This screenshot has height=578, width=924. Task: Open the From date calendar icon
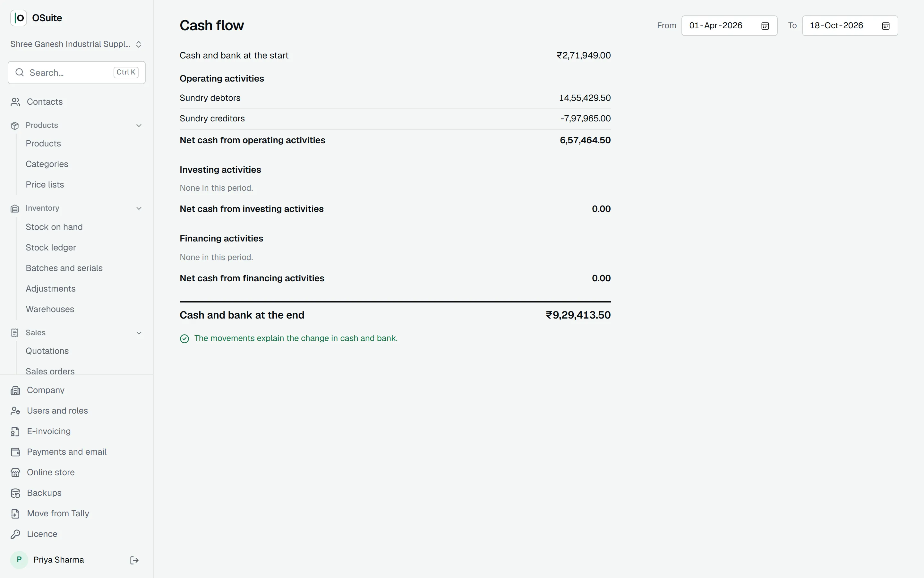coord(765,26)
